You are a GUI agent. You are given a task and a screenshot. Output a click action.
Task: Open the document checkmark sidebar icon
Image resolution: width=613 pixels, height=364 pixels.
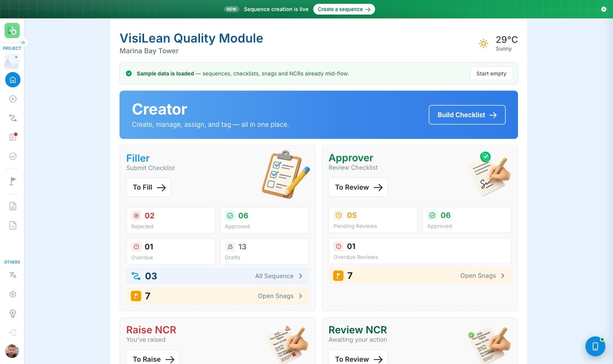tap(13, 225)
